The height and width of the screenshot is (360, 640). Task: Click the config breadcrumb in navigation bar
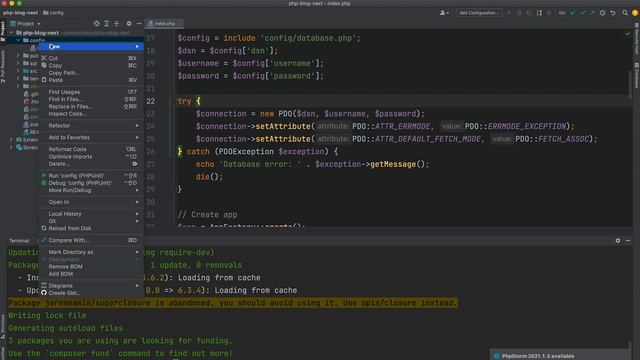click(53, 13)
